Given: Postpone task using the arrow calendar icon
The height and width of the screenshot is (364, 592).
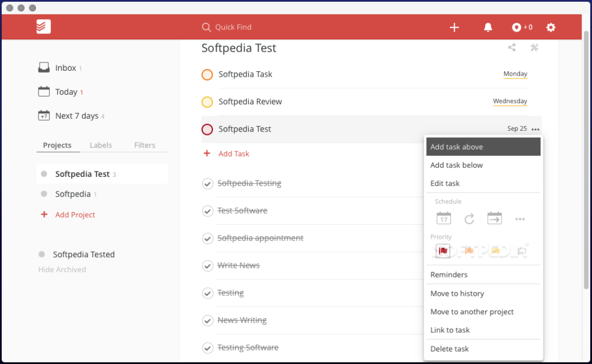Looking at the screenshot, I should 494,218.
